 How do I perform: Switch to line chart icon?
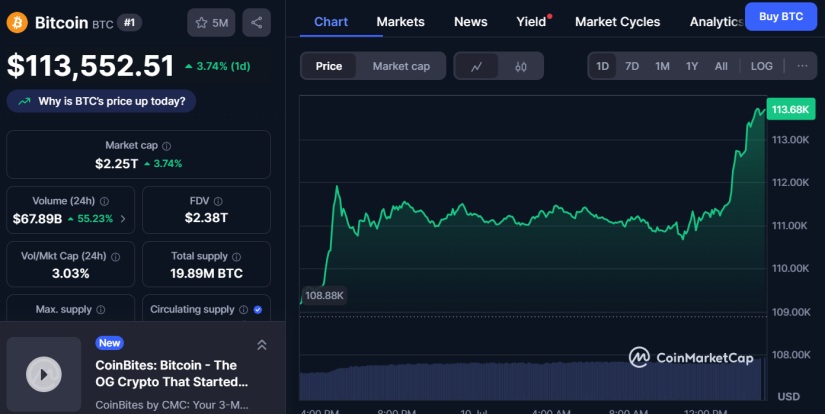(x=477, y=66)
